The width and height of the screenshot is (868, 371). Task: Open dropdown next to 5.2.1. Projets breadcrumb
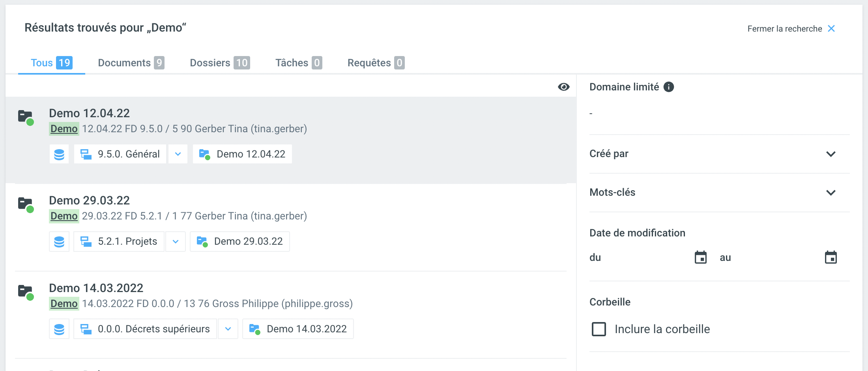(176, 242)
